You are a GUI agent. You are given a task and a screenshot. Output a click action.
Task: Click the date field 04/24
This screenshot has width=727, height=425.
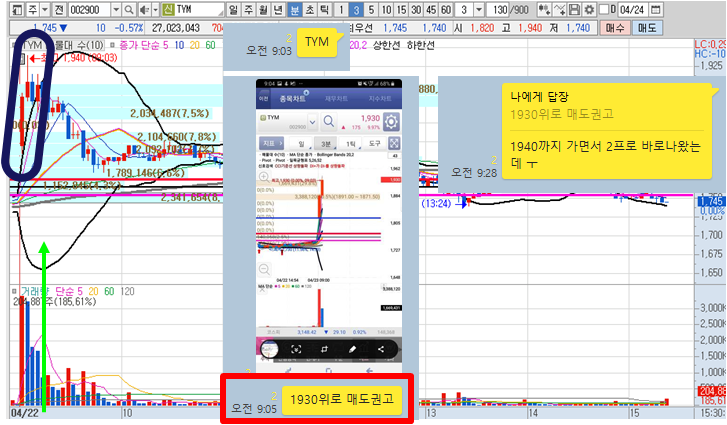[x=632, y=9]
